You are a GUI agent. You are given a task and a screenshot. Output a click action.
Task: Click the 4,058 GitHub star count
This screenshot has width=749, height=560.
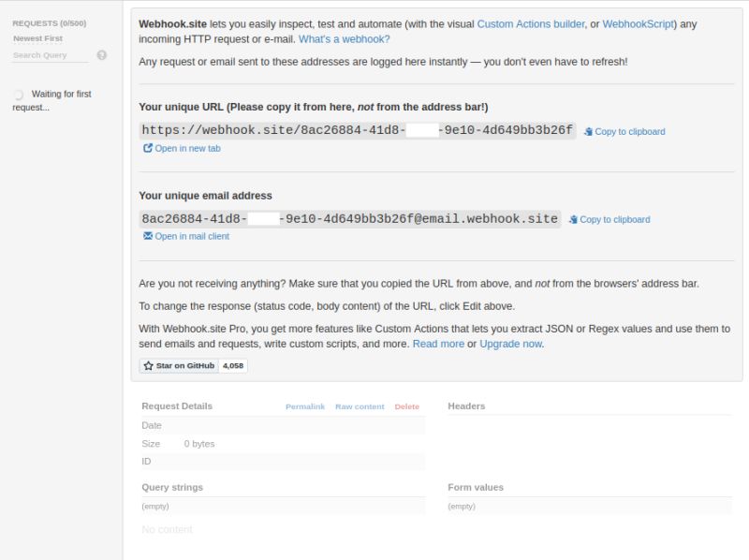point(233,366)
